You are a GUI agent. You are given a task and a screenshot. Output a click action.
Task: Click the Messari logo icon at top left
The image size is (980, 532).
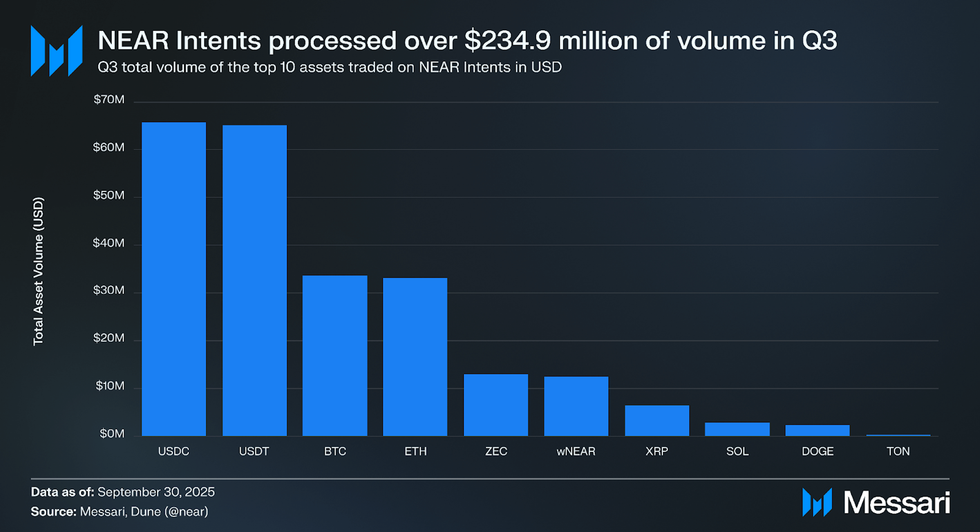(x=56, y=51)
